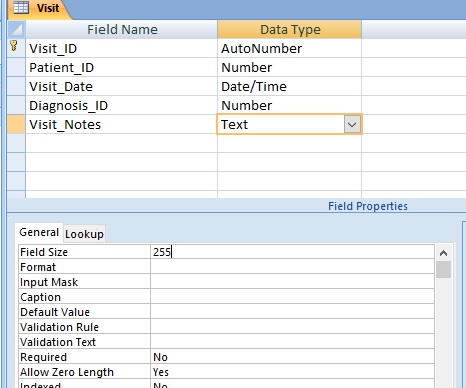The width and height of the screenshot is (466, 388).
Task: Click the Number data type for Diagnosis_ID
Action: point(290,106)
